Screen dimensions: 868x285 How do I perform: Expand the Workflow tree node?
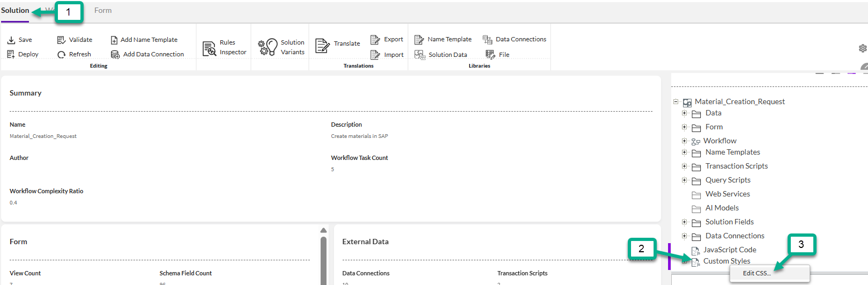[x=684, y=141]
